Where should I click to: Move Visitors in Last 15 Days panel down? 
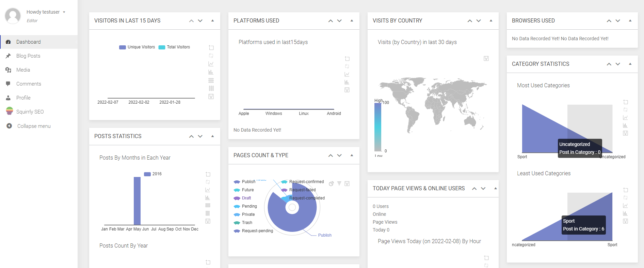click(x=200, y=21)
